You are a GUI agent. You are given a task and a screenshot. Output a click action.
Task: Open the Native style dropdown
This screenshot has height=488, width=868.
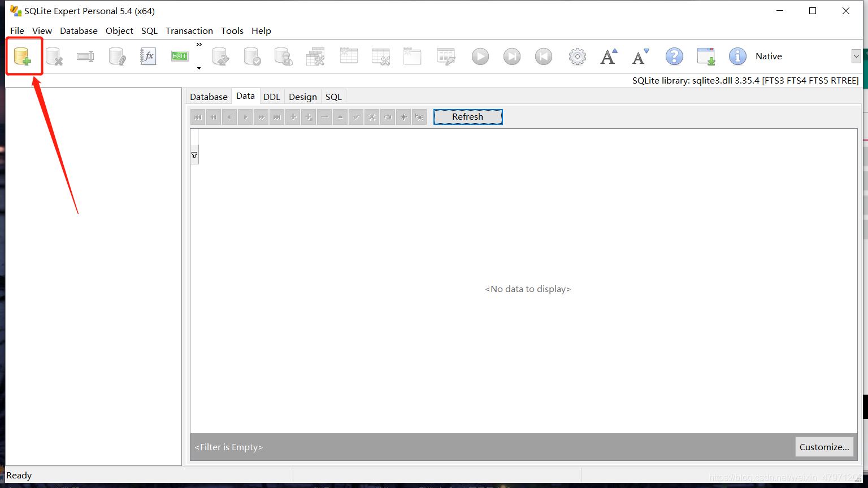coord(856,56)
